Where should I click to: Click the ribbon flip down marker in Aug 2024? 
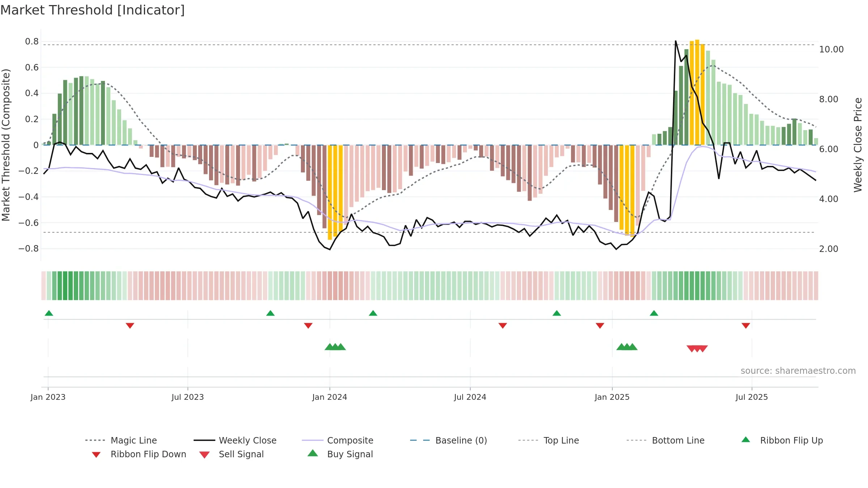coord(503,326)
